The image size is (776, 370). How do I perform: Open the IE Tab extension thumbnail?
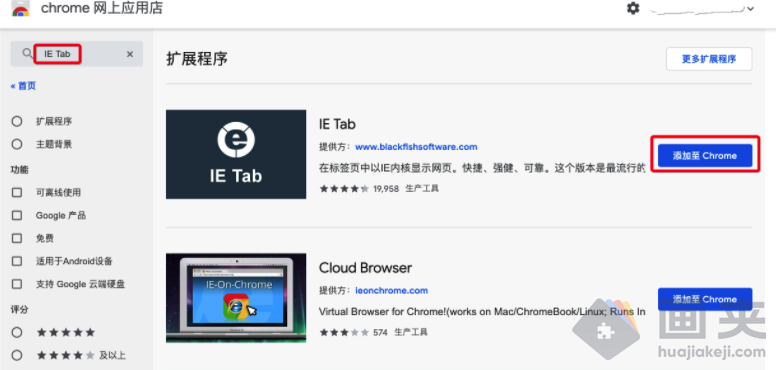click(x=236, y=154)
